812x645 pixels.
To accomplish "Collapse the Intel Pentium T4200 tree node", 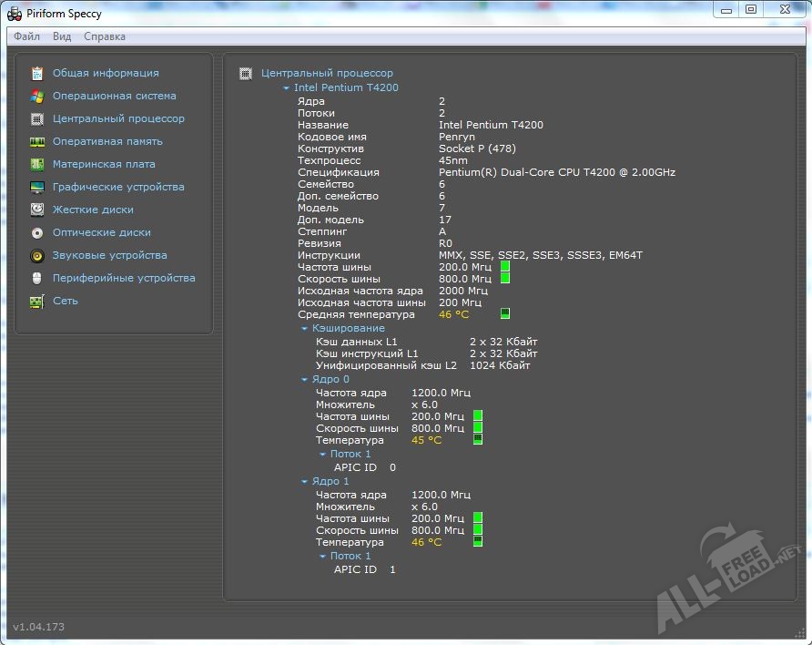I will 286,88.
